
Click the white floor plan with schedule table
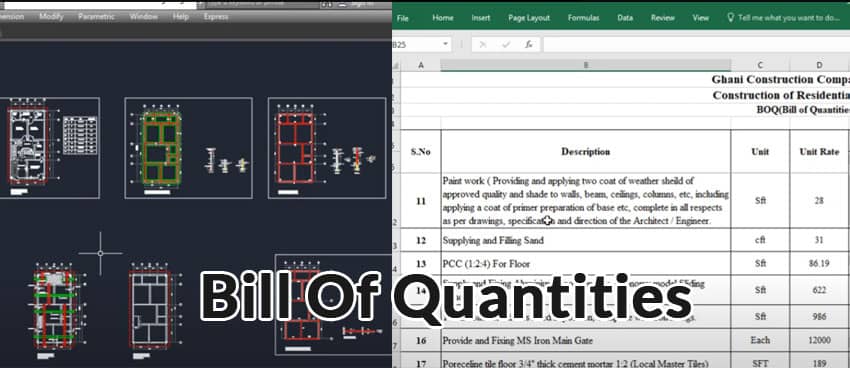coord(49,148)
